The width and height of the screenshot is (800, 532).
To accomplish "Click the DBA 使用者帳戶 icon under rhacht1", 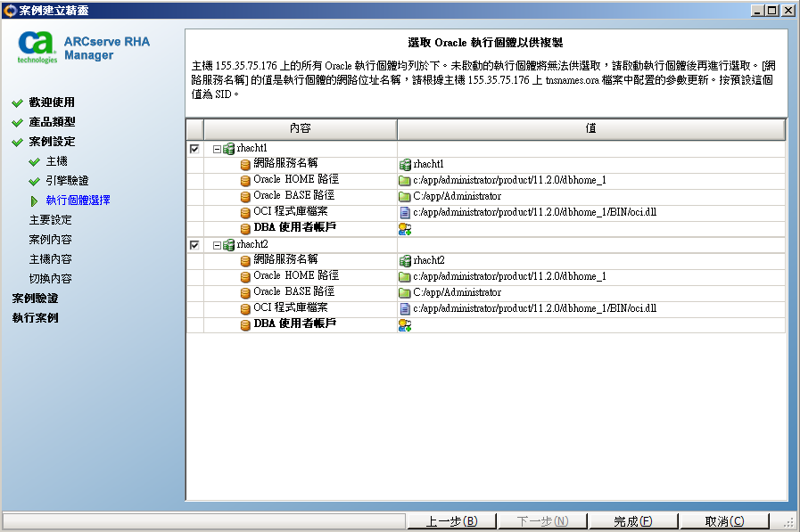I will 245,228.
